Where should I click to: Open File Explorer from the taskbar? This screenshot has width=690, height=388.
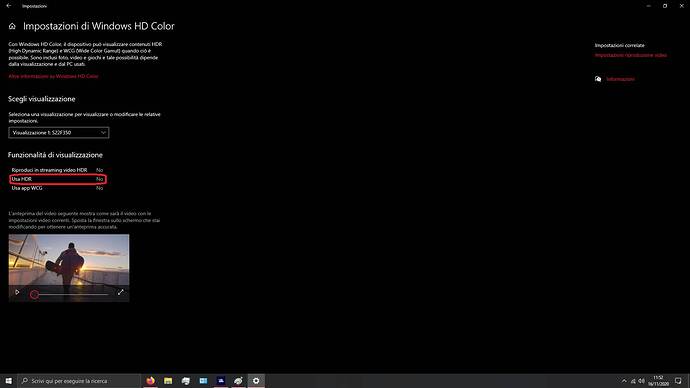coord(168,381)
